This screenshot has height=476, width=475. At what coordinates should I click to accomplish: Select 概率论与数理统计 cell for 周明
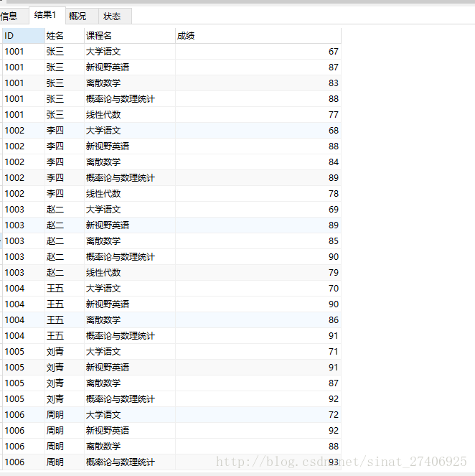point(130,462)
